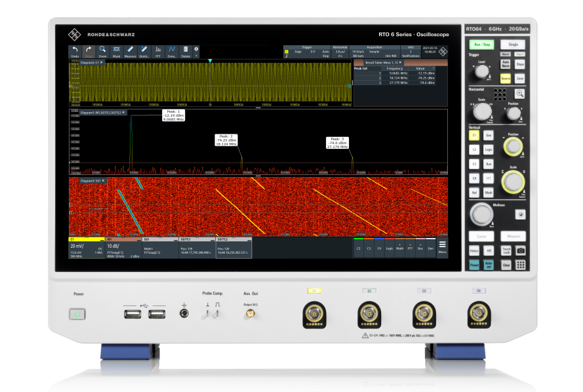The image size is (583, 392).
Task: Open the hamburger Menu on screen
Action: pos(442,246)
